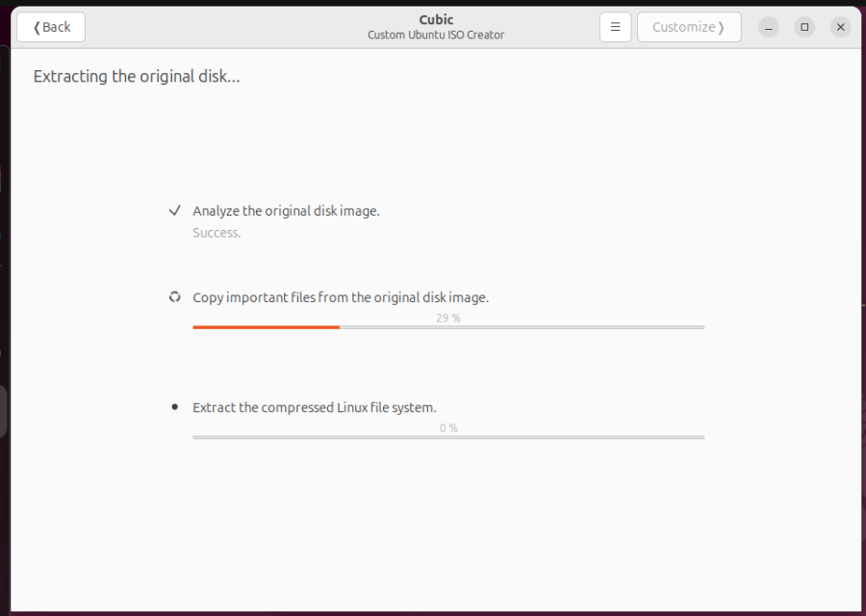Click the Customize button

689,27
